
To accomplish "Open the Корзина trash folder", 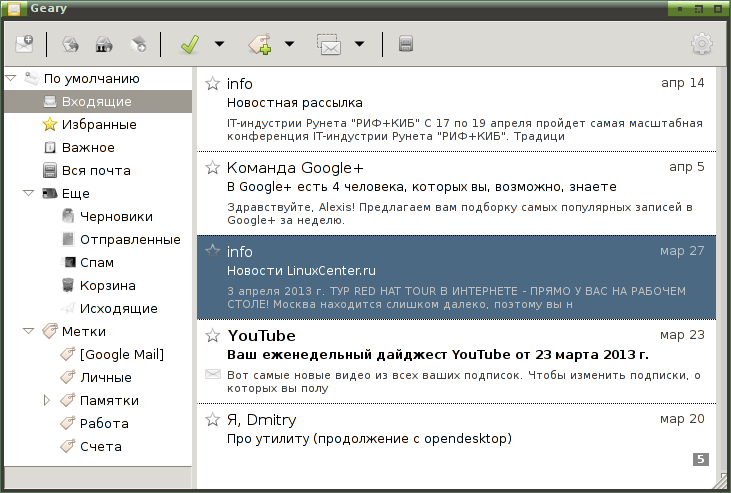I will pyautogui.click(x=98, y=285).
